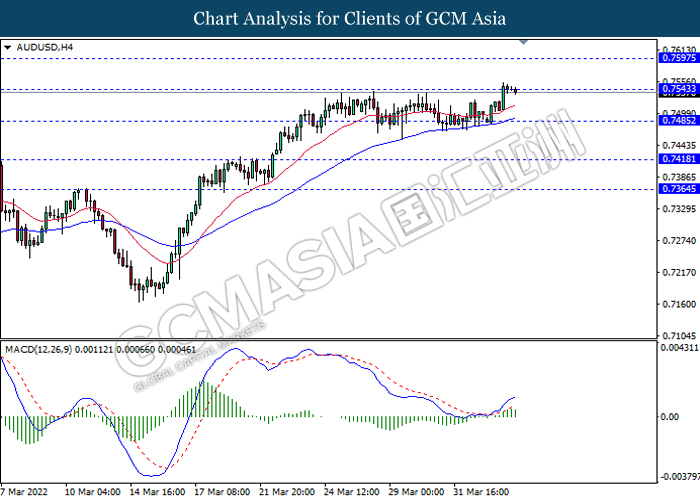Select the 0.75975 price level label
700x500 pixels.
point(679,58)
